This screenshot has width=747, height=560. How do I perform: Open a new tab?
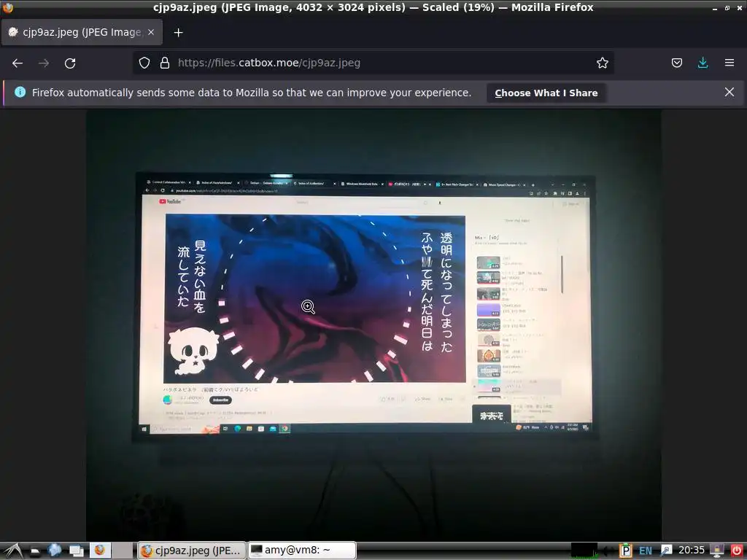178,32
